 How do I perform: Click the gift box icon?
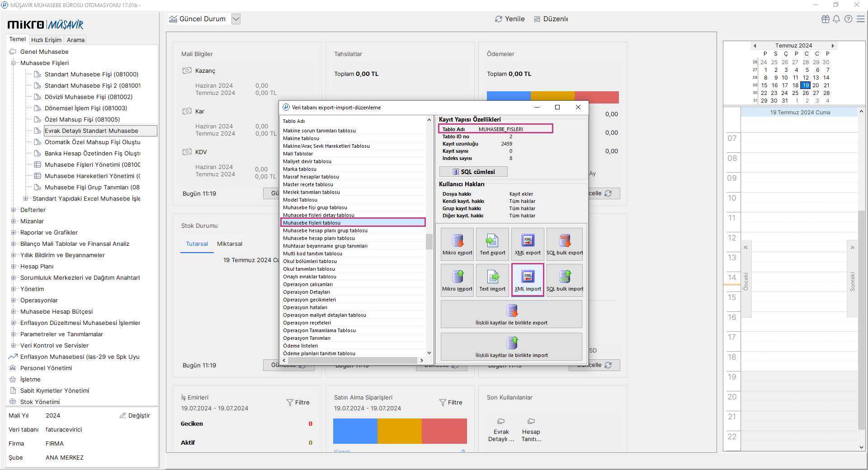(826, 19)
